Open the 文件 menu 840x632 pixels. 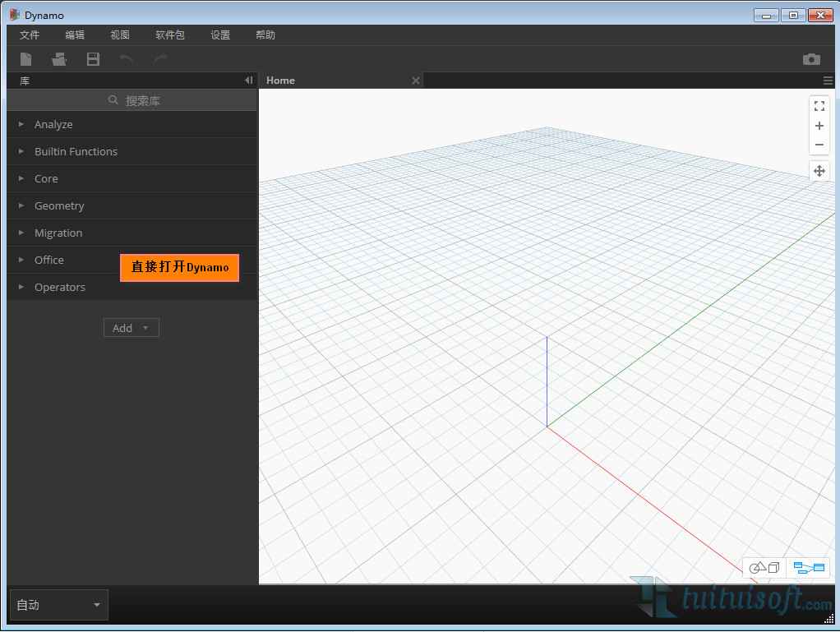[x=30, y=35]
